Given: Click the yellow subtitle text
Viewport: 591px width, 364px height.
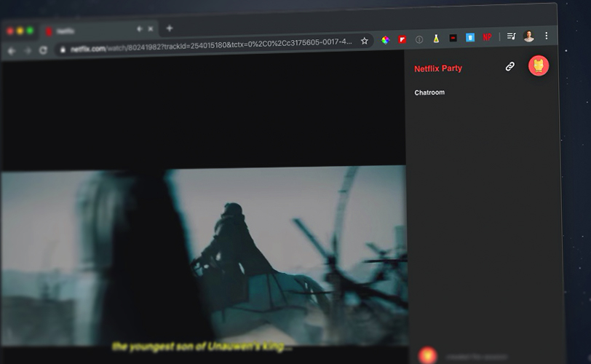Looking at the screenshot, I should click(202, 347).
